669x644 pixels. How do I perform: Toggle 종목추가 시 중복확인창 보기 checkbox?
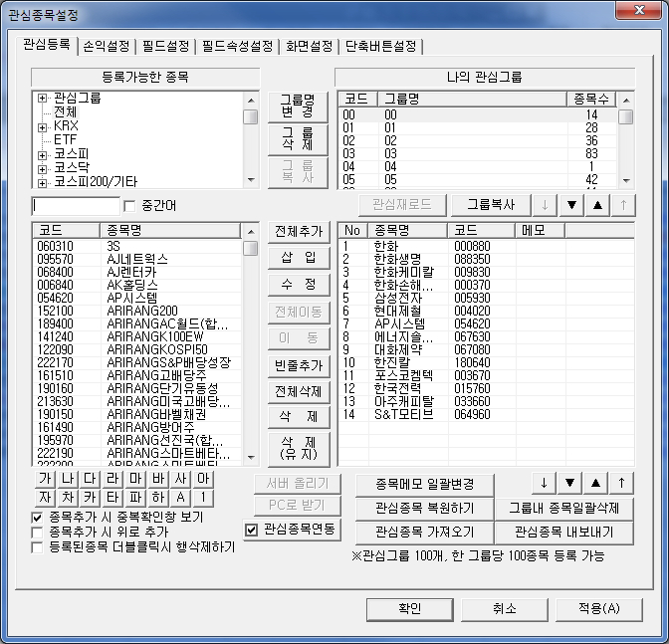[38, 517]
